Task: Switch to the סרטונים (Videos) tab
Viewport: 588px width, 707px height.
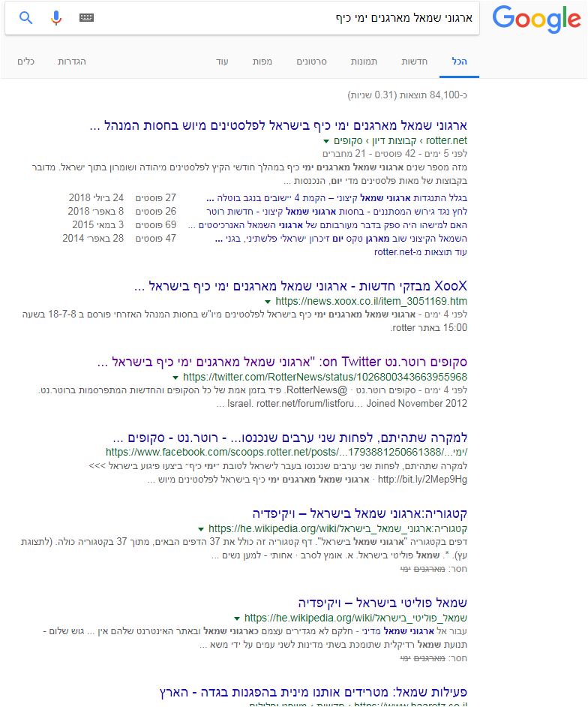Action: (311, 62)
